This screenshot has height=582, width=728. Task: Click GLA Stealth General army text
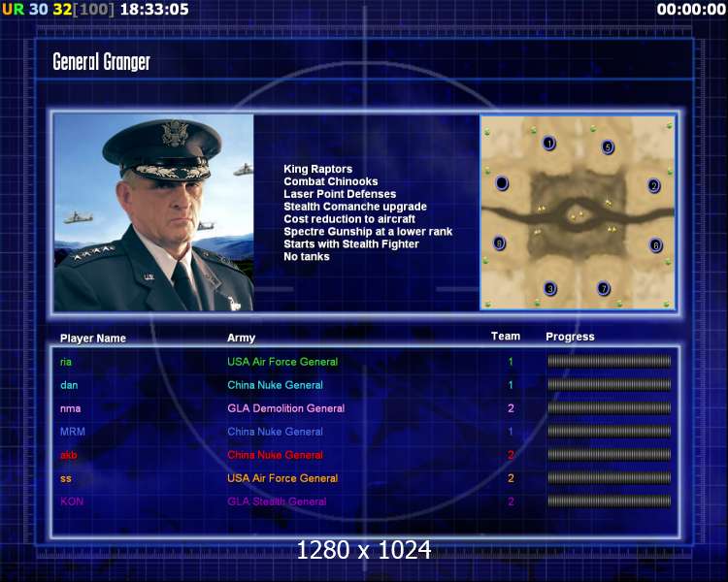pyautogui.click(x=277, y=501)
